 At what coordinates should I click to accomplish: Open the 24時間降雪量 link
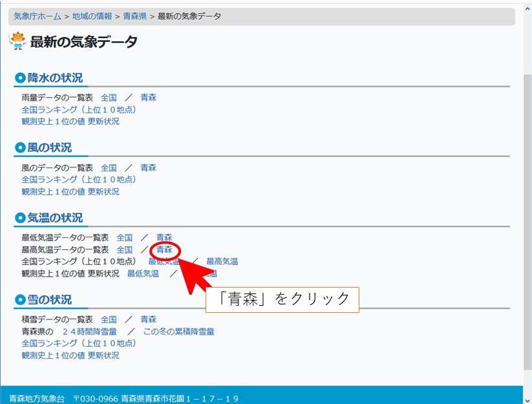coord(90,332)
